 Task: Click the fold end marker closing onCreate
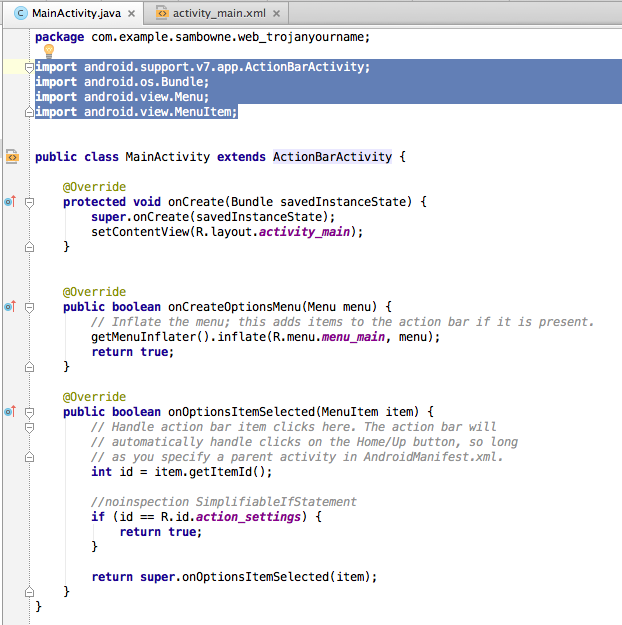[29, 247]
